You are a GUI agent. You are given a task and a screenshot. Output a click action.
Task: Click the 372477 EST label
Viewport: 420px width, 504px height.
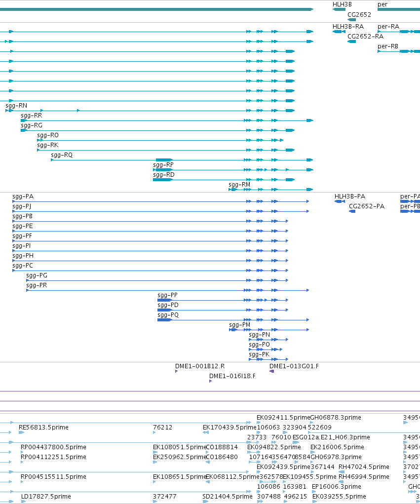click(165, 497)
